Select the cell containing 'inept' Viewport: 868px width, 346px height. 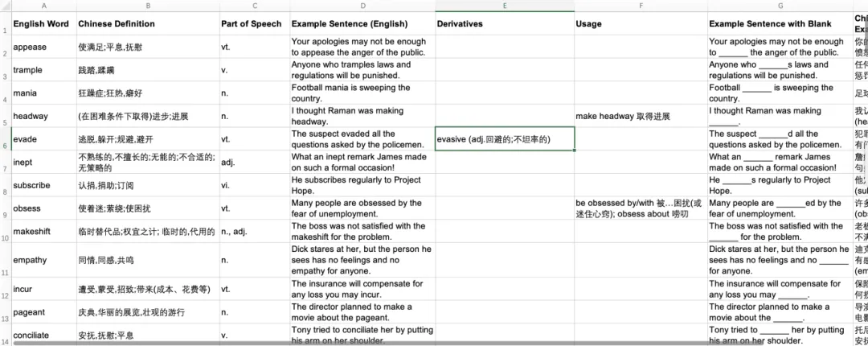pyautogui.click(x=43, y=162)
